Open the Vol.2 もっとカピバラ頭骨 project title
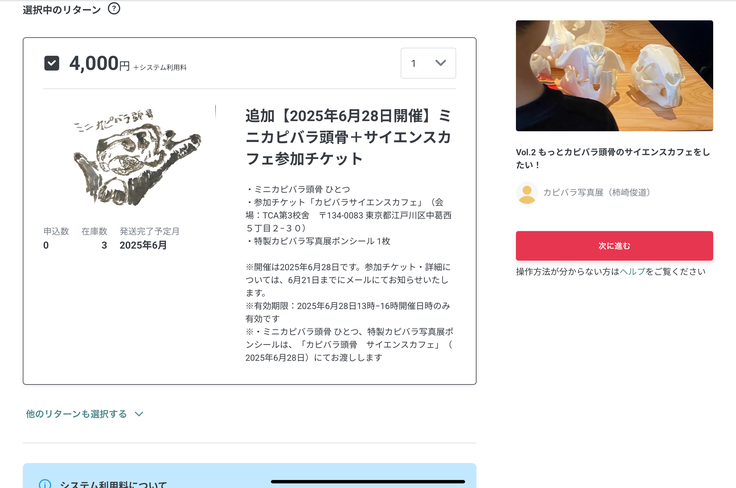 point(613,159)
